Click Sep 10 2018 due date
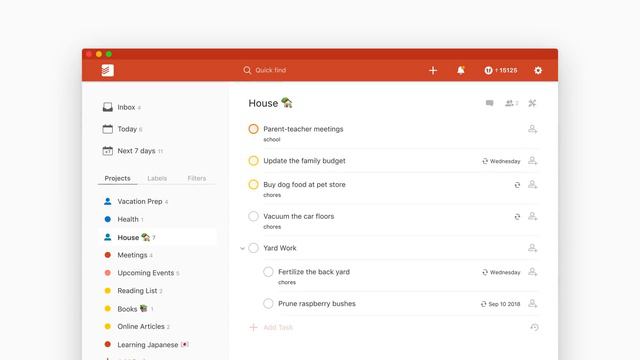This screenshot has width=640, height=360. coord(500,304)
